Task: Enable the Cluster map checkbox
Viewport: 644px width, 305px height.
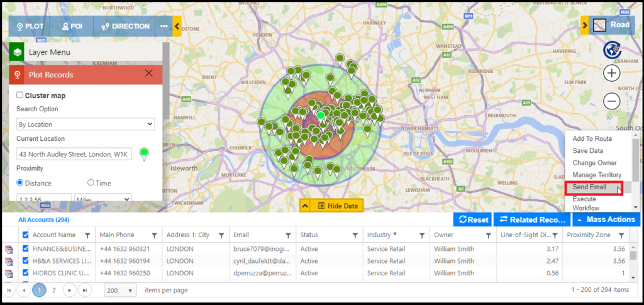Action: point(20,96)
